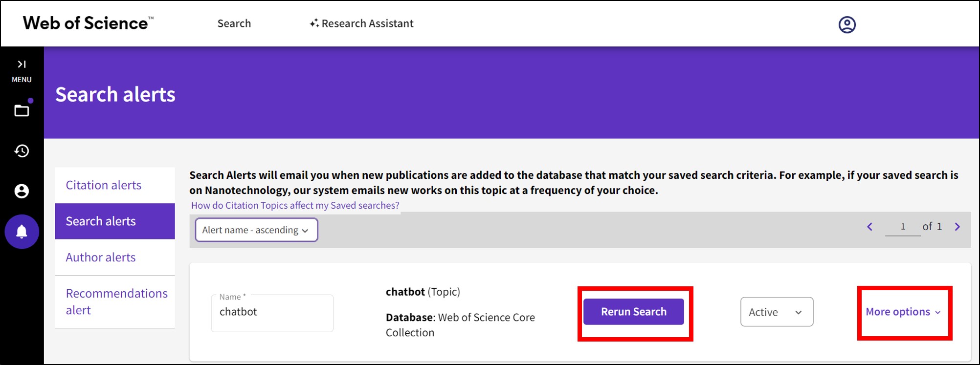This screenshot has width=980, height=365.
Task: Switch to Citation alerts tab
Action: (115, 185)
